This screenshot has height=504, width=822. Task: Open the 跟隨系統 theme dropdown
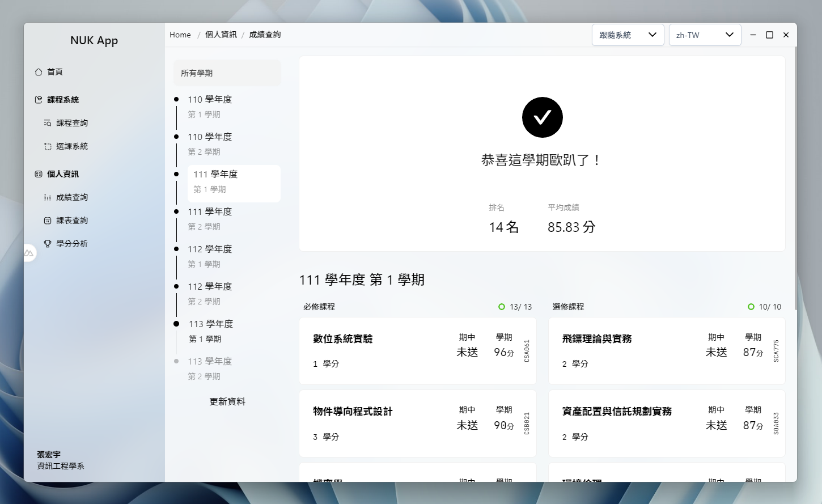[628, 35]
